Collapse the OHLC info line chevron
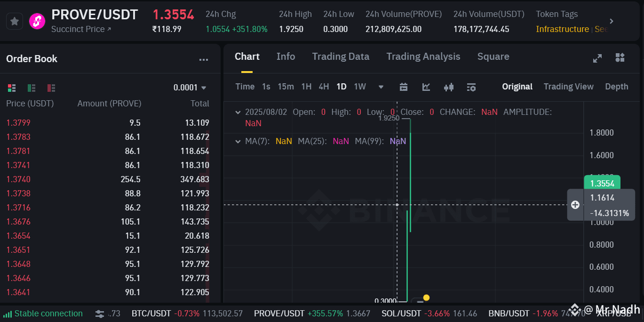 [238, 112]
